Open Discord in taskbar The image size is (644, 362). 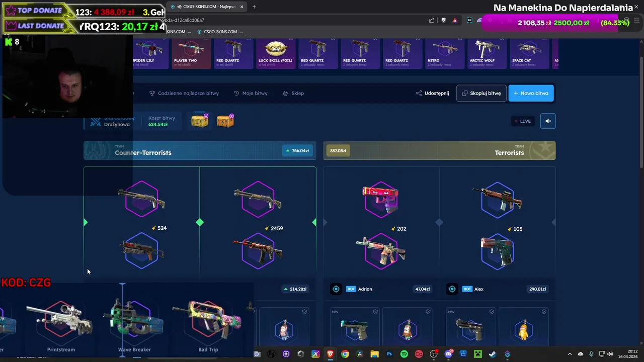coord(448,354)
